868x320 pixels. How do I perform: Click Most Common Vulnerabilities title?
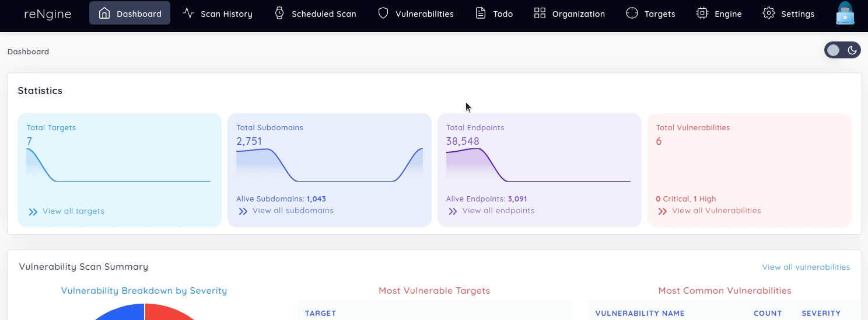point(725,291)
